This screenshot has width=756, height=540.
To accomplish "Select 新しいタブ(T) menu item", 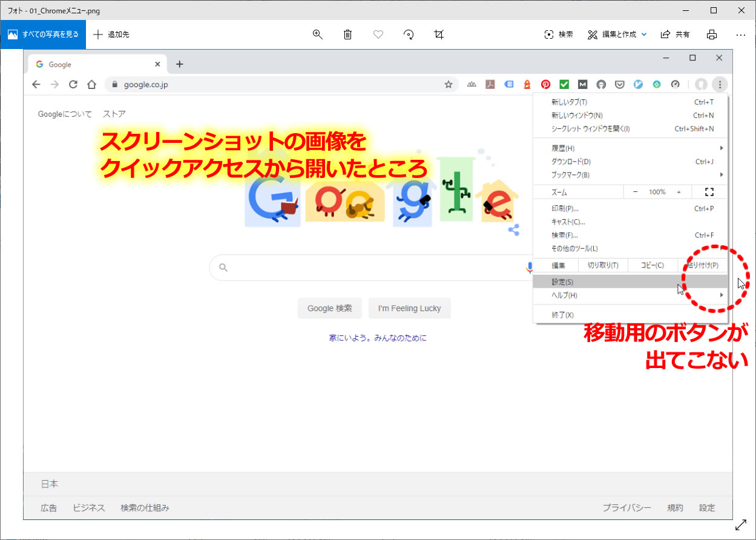I will (631, 102).
